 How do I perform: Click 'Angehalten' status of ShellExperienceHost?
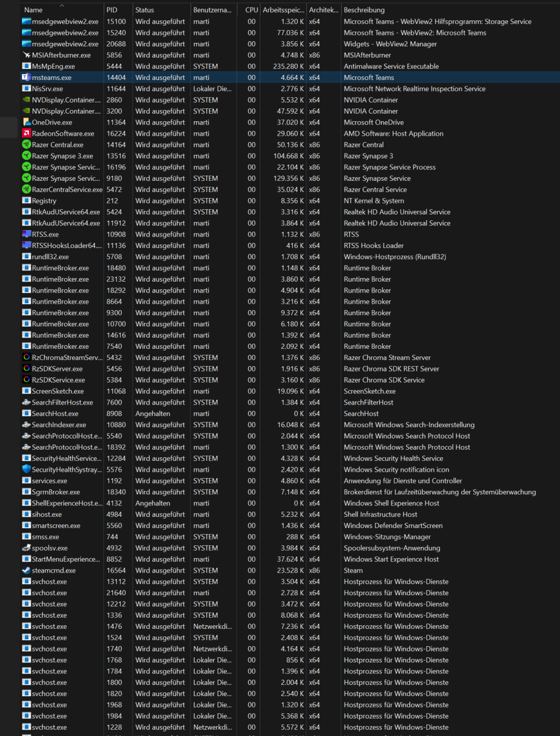click(153, 503)
